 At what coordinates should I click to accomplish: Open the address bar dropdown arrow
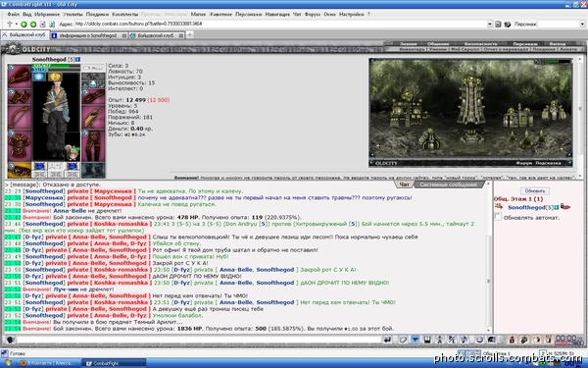pos(489,24)
